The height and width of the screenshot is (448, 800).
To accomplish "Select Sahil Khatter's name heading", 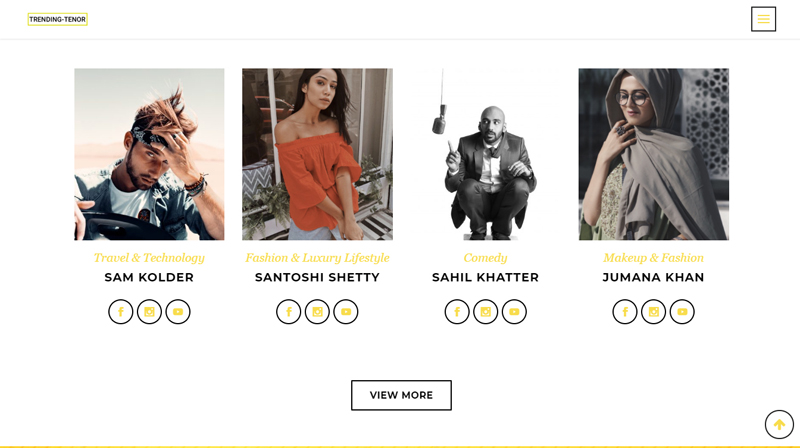I will [485, 277].
